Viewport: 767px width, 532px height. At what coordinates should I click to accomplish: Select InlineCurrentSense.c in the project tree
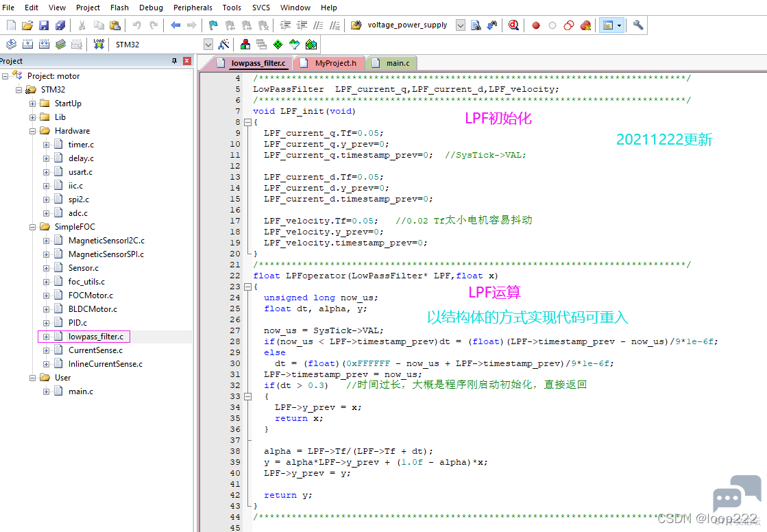pyautogui.click(x=105, y=364)
